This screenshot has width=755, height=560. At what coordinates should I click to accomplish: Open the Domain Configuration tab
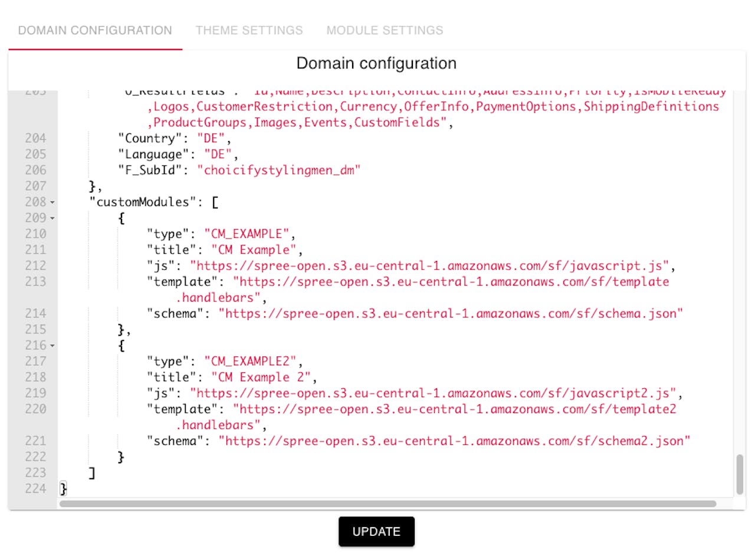coord(95,30)
